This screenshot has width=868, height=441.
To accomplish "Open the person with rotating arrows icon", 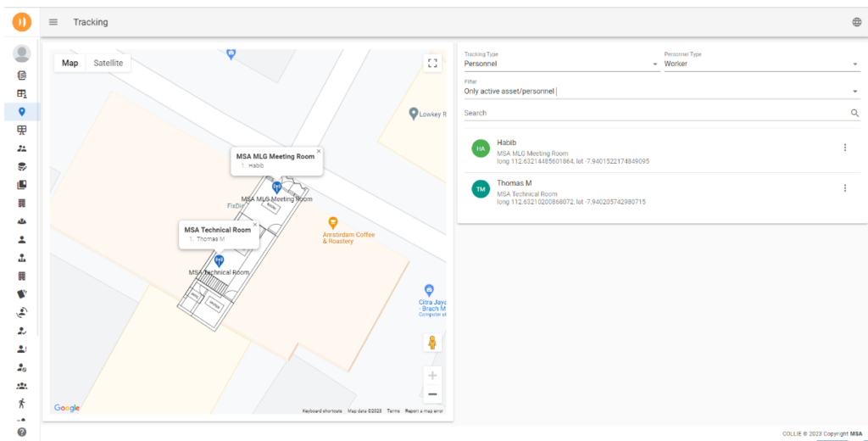I will coord(21,312).
